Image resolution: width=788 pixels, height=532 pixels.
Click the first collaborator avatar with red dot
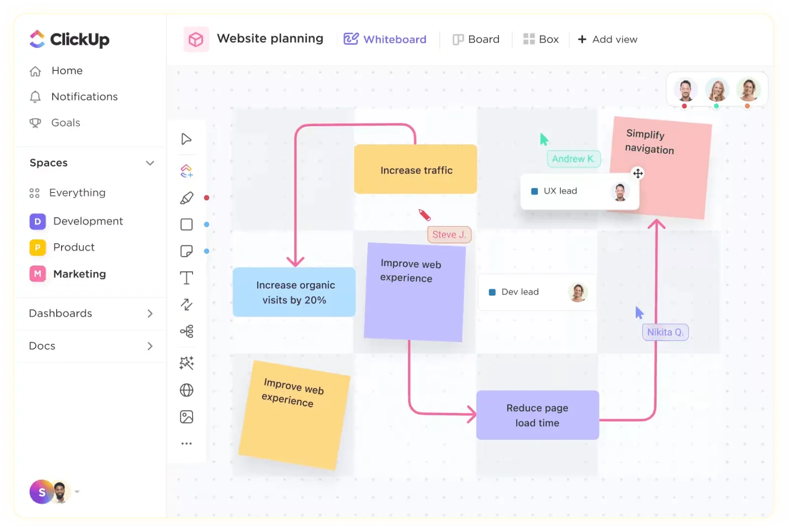pyautogui.click(x=685, y=90)
